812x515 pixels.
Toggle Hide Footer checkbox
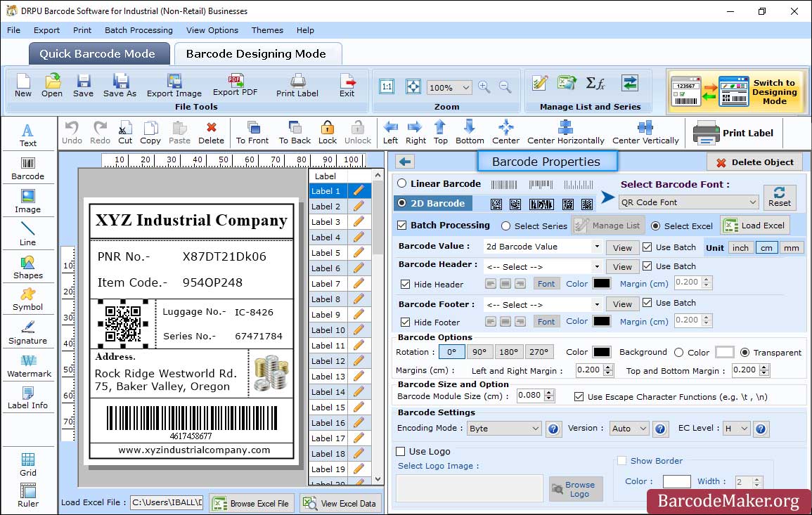[406, 322]
